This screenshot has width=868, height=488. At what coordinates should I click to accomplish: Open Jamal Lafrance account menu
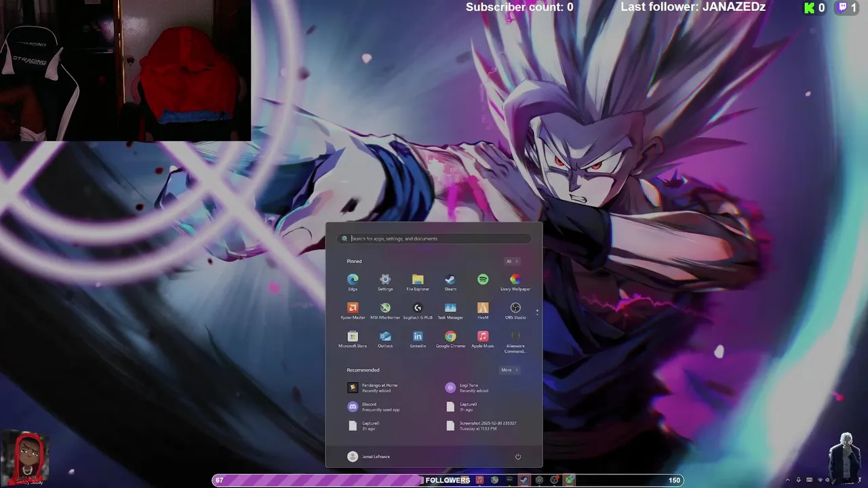(x=368, y=456)
